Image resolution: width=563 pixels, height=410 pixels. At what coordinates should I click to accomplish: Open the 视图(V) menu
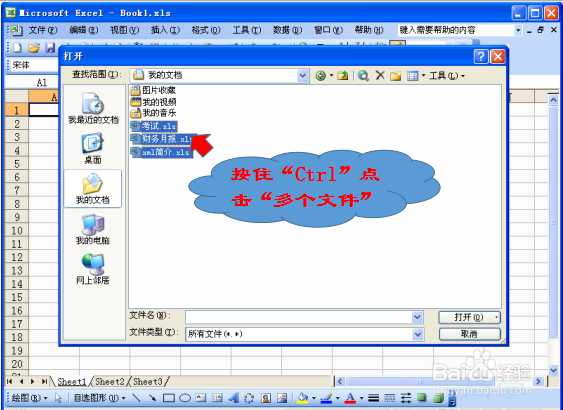point(124,30)
